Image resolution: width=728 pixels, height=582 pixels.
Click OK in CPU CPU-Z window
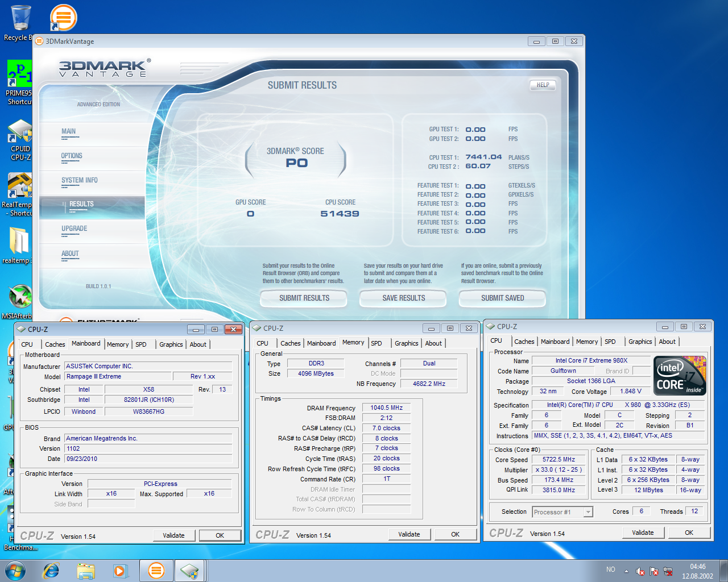(x=689, y=533)
